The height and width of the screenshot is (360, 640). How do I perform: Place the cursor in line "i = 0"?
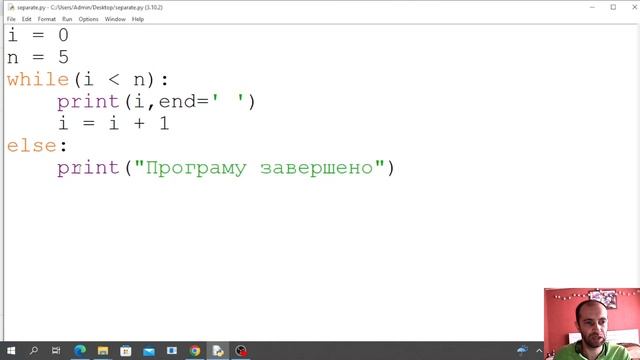[x=38, y=35]
